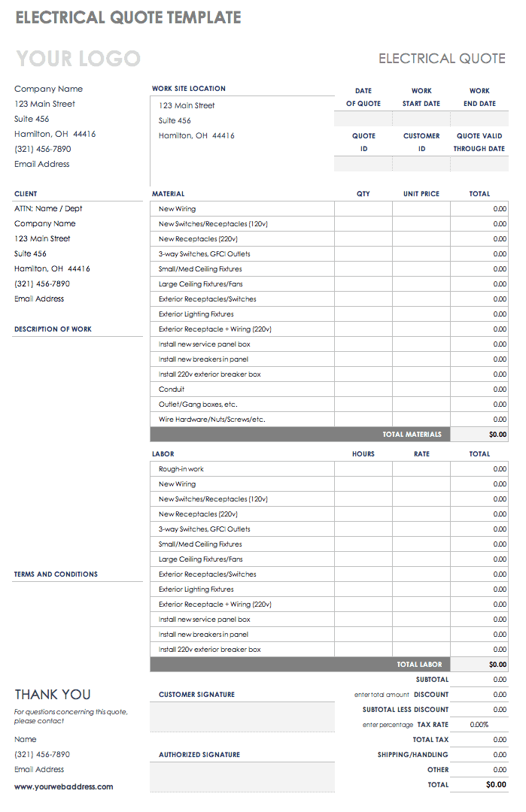Open the www.yourwebaddress.com link
Image resolution: width=526 pixels, height=812 pixels.
coord(64,786)
